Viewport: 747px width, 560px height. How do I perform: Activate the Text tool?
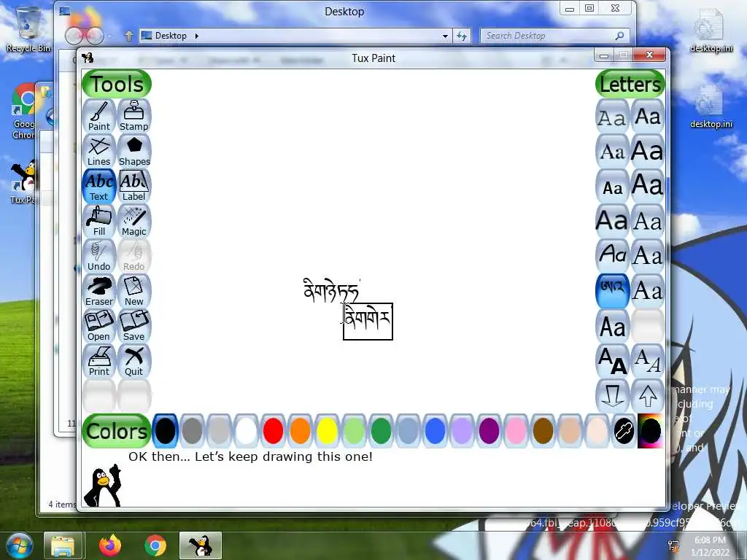99,186
